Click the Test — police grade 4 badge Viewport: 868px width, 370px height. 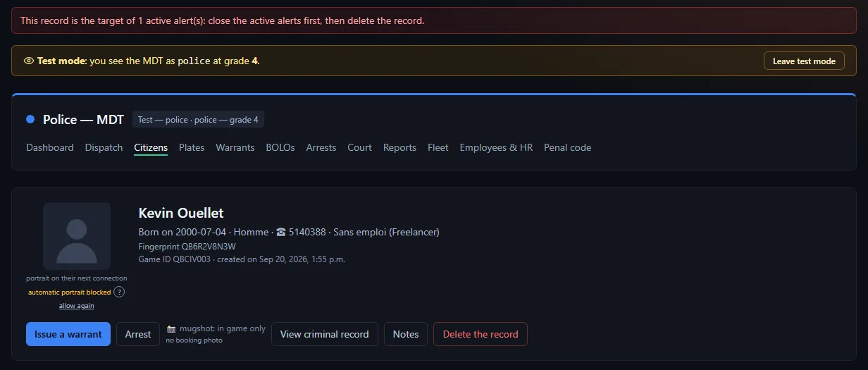click(x=198, y=120)
